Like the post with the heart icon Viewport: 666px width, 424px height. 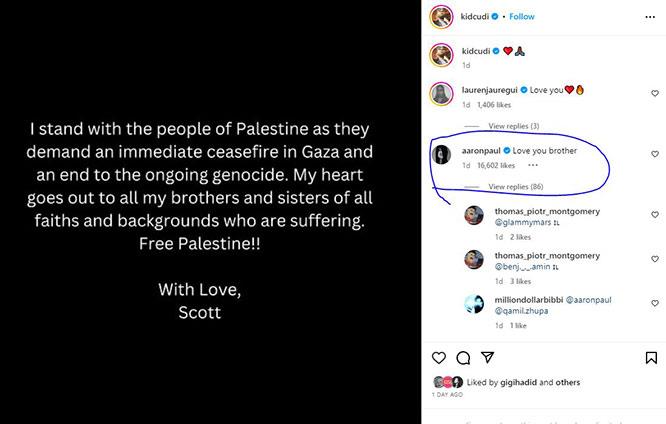click(x=439, y=358)
